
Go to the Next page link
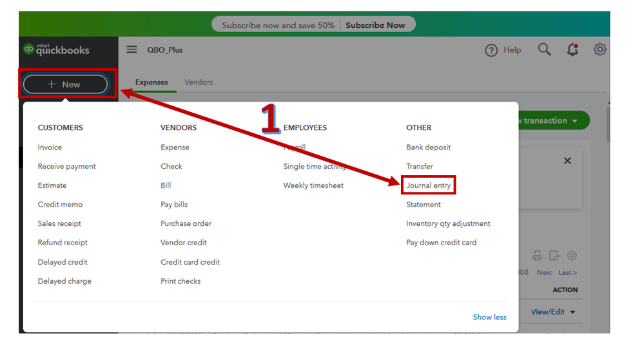click(544, 272)
